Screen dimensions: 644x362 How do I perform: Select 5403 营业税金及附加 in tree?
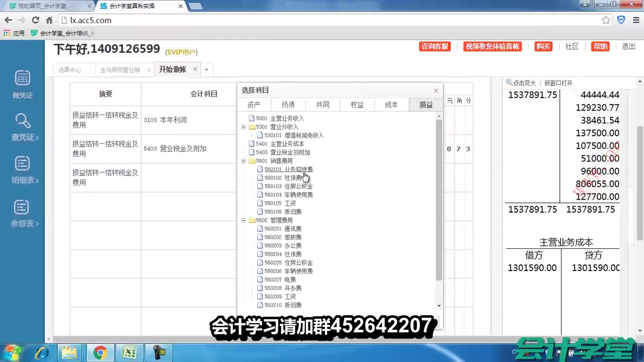(x=283, y=152)
